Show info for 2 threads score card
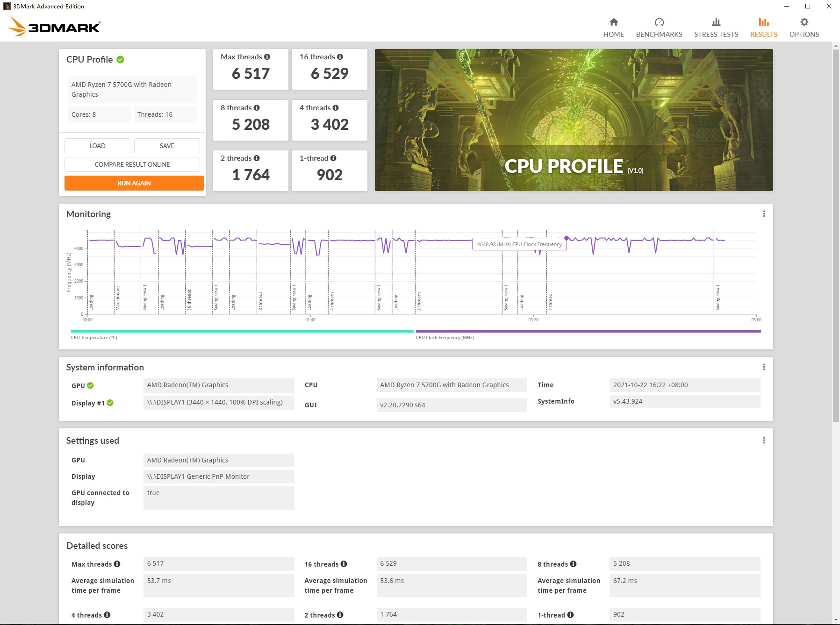840x625 pixels. pyautogui.click(x=257, y=158)
